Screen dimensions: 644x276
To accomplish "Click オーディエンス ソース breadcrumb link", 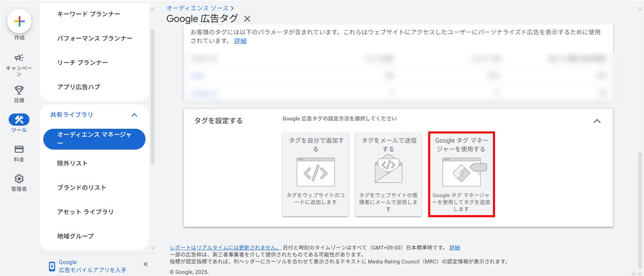I will click(197, 8).
